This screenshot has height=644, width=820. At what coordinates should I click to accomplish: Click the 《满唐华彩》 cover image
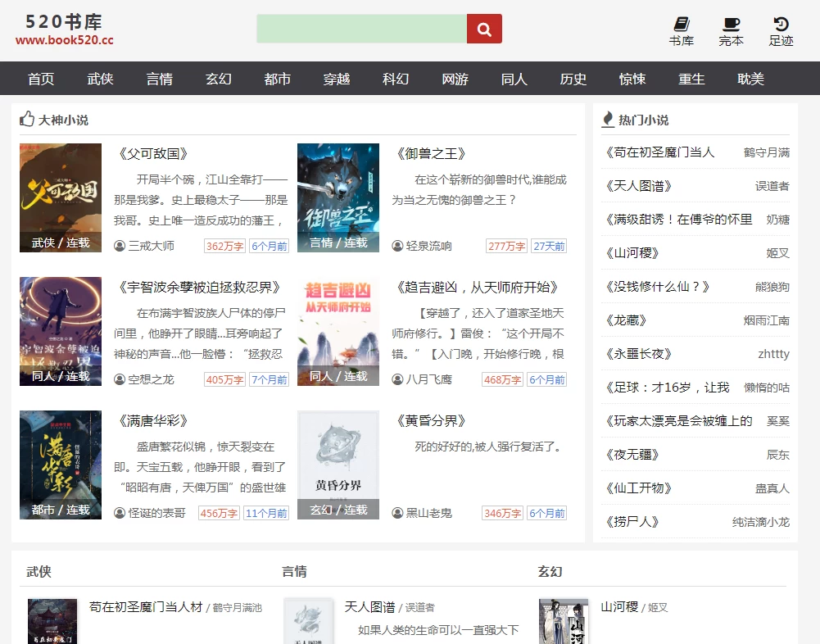tap(61, 464)
